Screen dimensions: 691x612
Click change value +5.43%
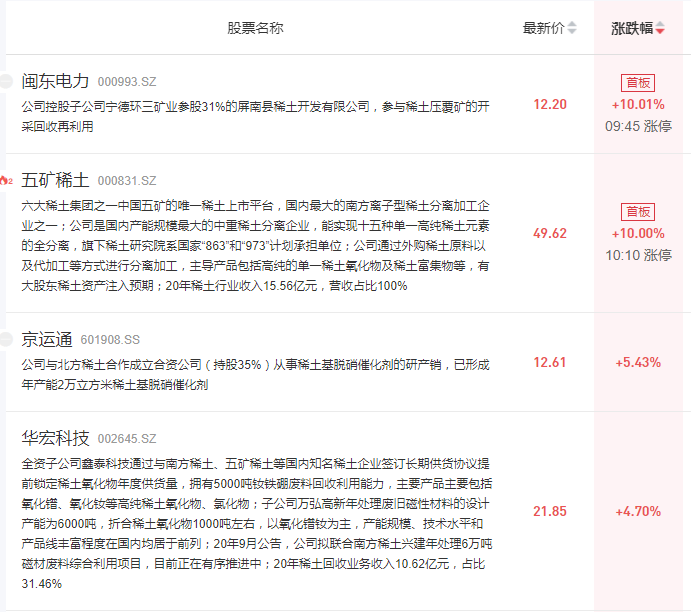coord(638,363)
